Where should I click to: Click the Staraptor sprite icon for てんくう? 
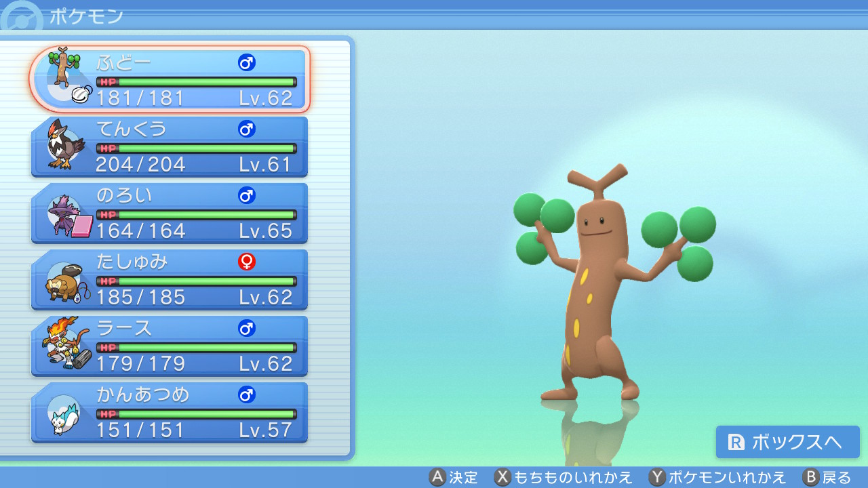(x=65, y=144)
